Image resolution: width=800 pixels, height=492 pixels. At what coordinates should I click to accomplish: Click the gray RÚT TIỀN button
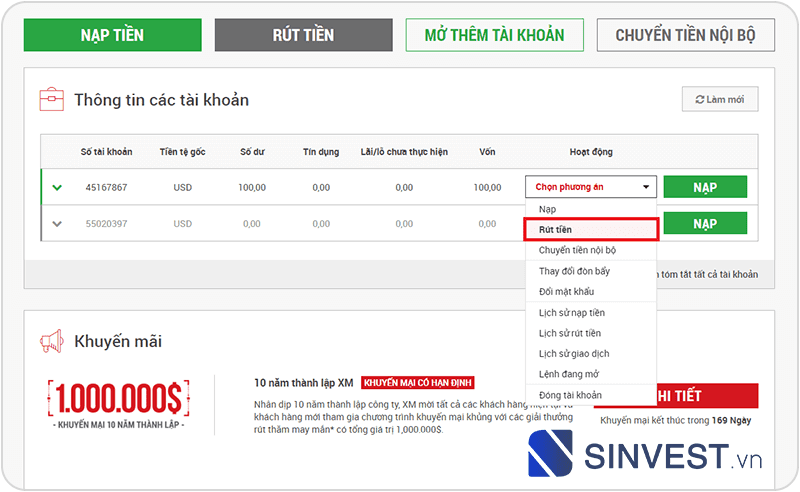[304, 35]
